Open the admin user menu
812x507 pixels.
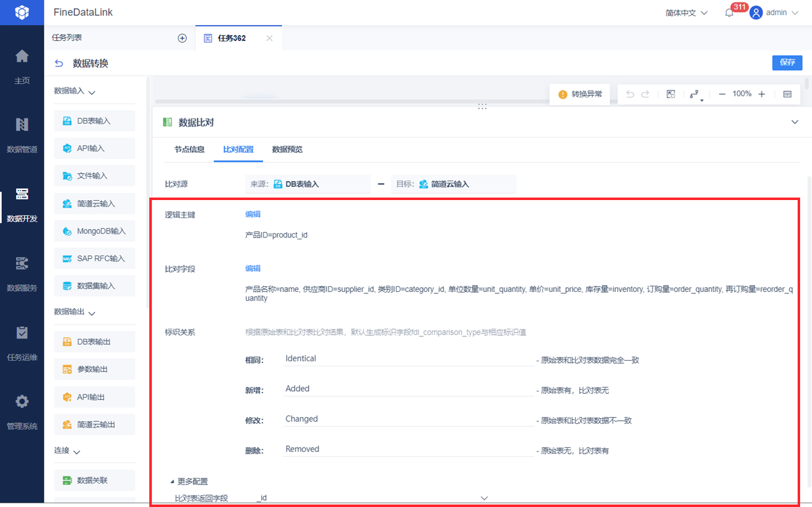pyautogui.click(x=775, y=13)
